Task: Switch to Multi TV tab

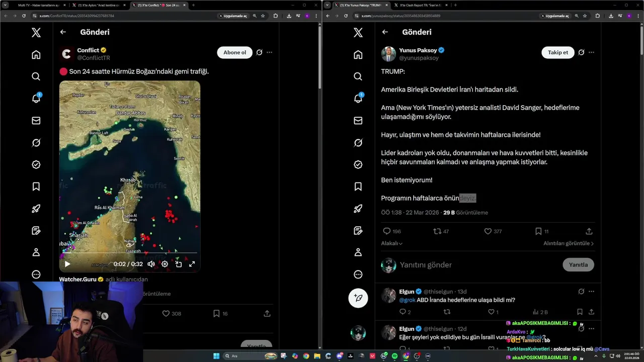Action: coord(38,5)
